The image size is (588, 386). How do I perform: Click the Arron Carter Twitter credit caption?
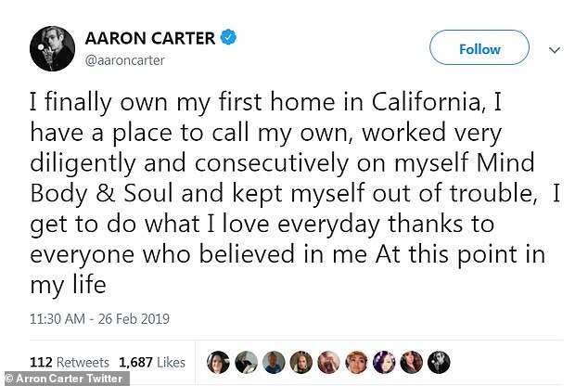click(x=65, y=379)
